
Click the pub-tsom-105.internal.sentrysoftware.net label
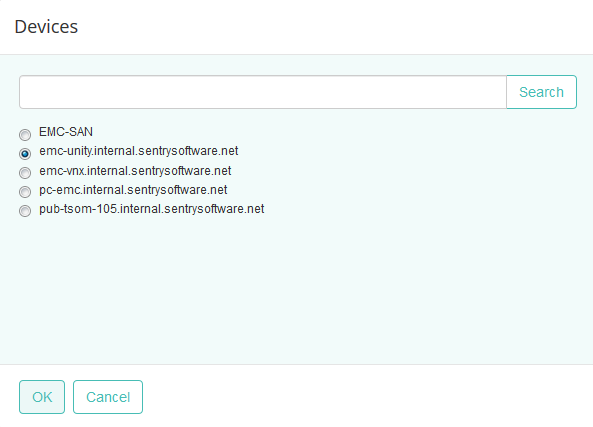coord(151,209)
